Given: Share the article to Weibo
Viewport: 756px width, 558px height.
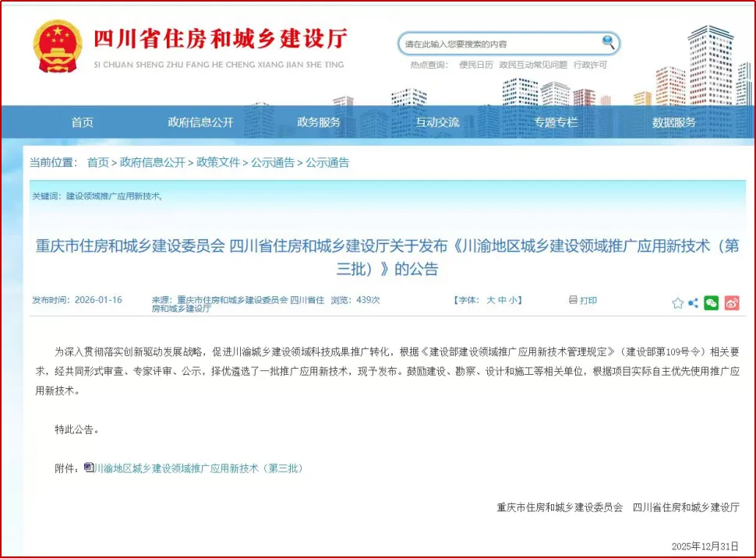Looking at the screenshot, I should 731,301.
